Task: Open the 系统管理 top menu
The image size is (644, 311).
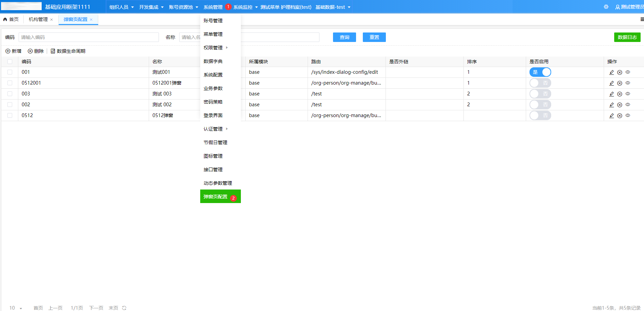Action: pos(213,7)
